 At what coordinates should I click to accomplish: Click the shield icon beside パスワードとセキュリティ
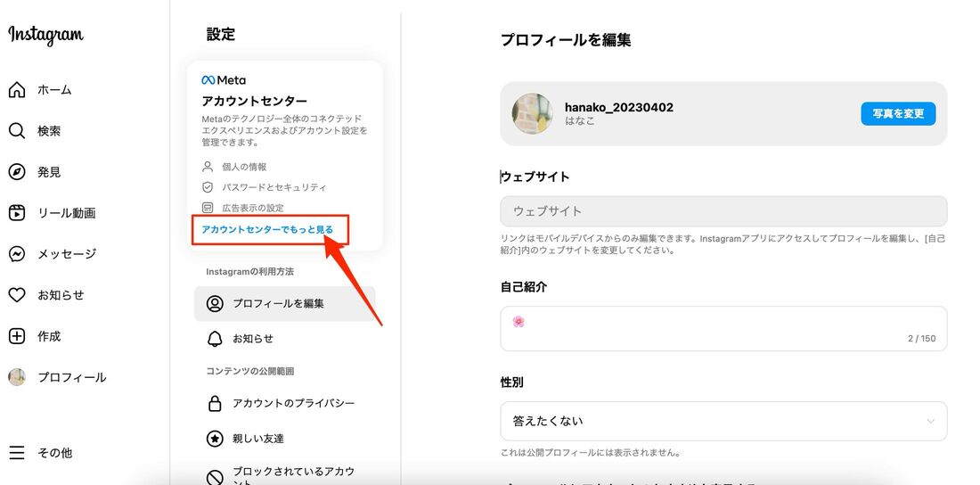point(208,187)
